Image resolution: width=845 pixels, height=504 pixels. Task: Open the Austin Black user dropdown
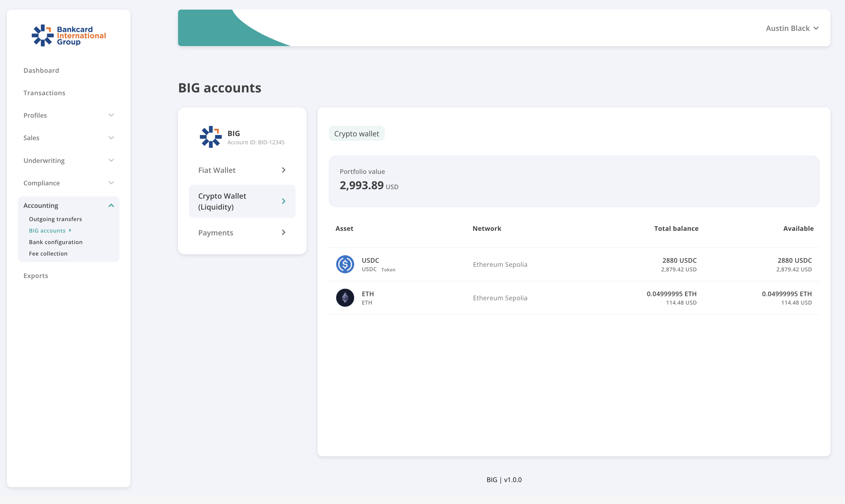click(x=792, y=28)
